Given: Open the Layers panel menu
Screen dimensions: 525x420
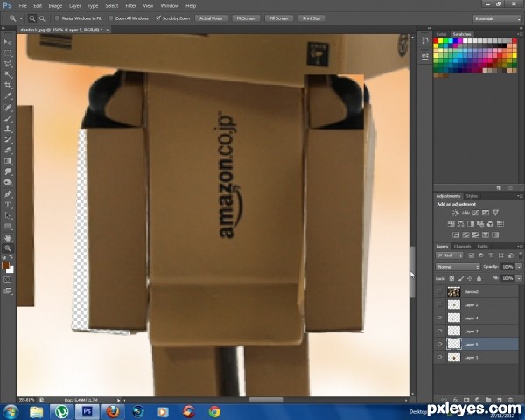Looking at the screenshot, I should tap(519, 246).
